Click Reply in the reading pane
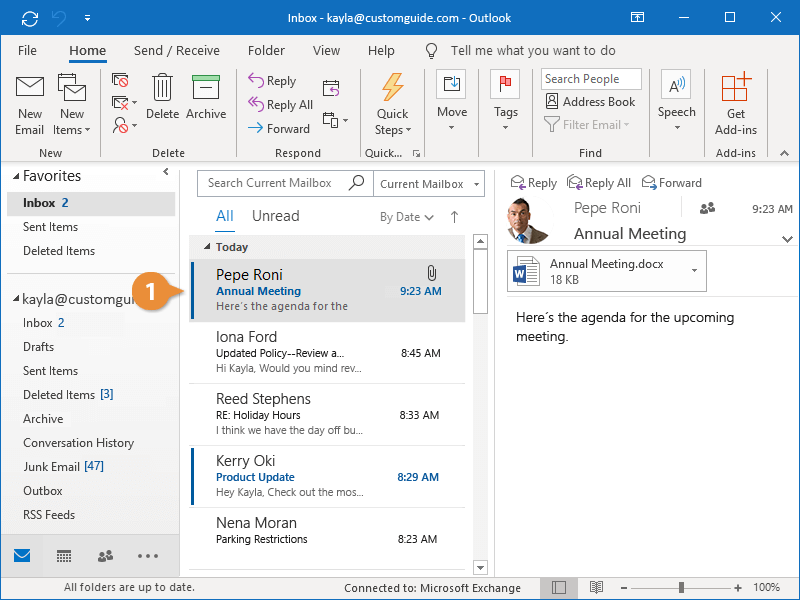800x600 pixels. point(534,183)
